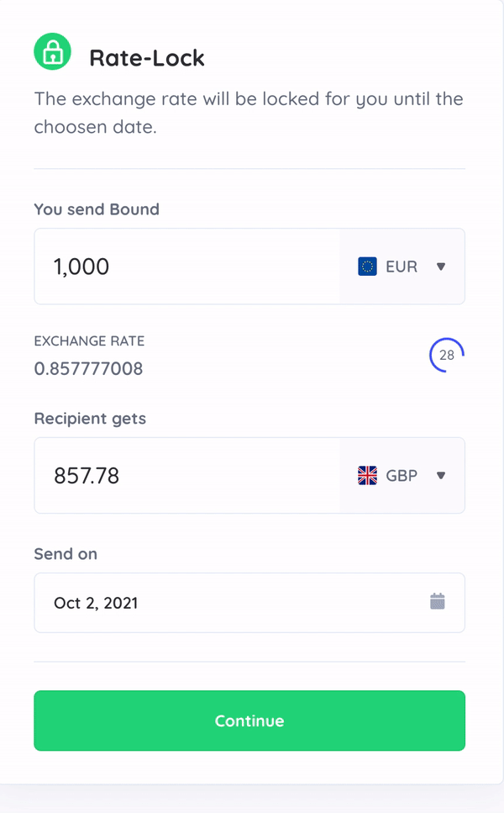Expand the EUR currency dropdown arrow
504x813 pixels.
pyautogui.click(x=441, y=267)
